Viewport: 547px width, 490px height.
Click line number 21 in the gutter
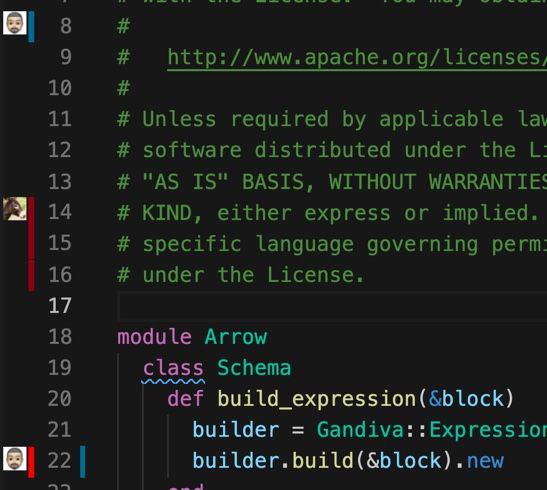pyautogui.click(x=60, y=430)
